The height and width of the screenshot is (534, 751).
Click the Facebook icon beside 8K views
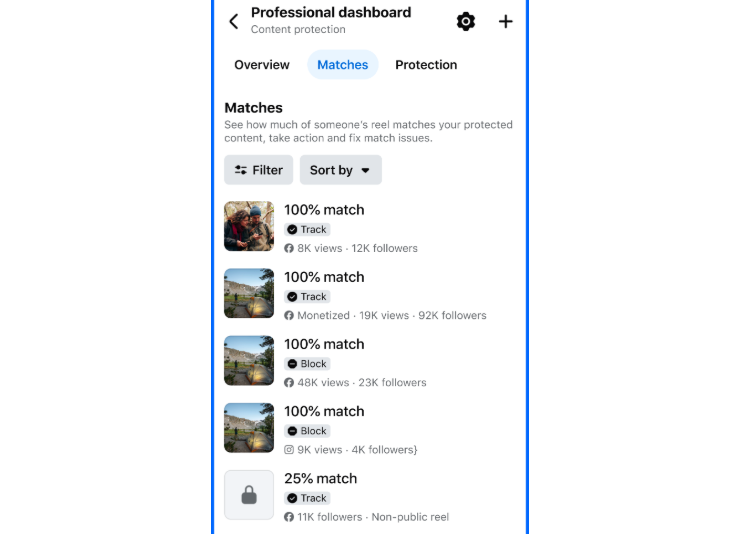pyautogui.click(x=289, y=248)
